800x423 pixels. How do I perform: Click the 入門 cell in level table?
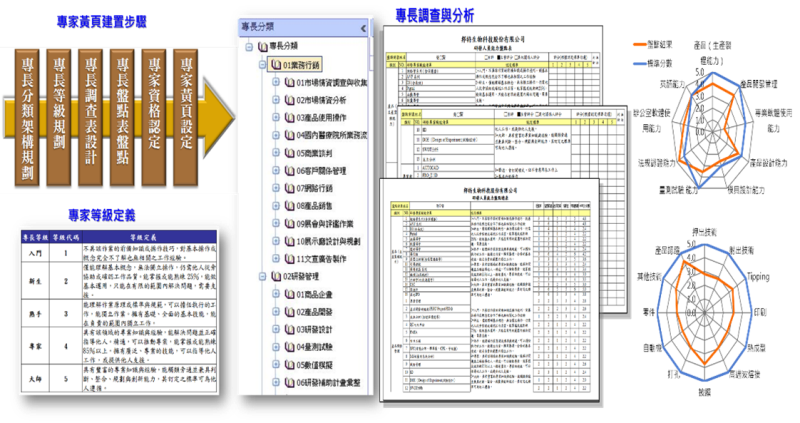pos(35,253)
